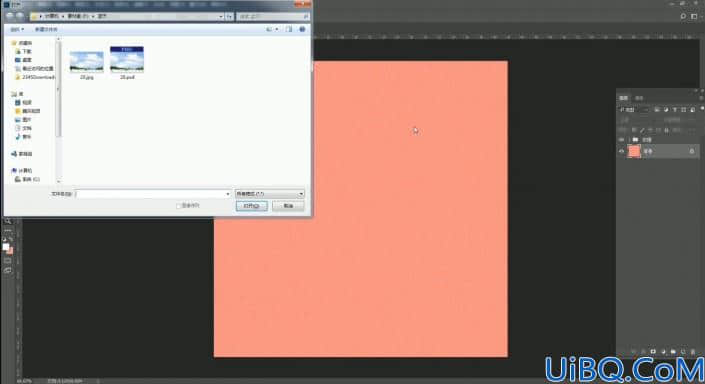This screenshot has width=705, height=384.
Task: Click the Cancel button in dialog
Action: (288, 206)
